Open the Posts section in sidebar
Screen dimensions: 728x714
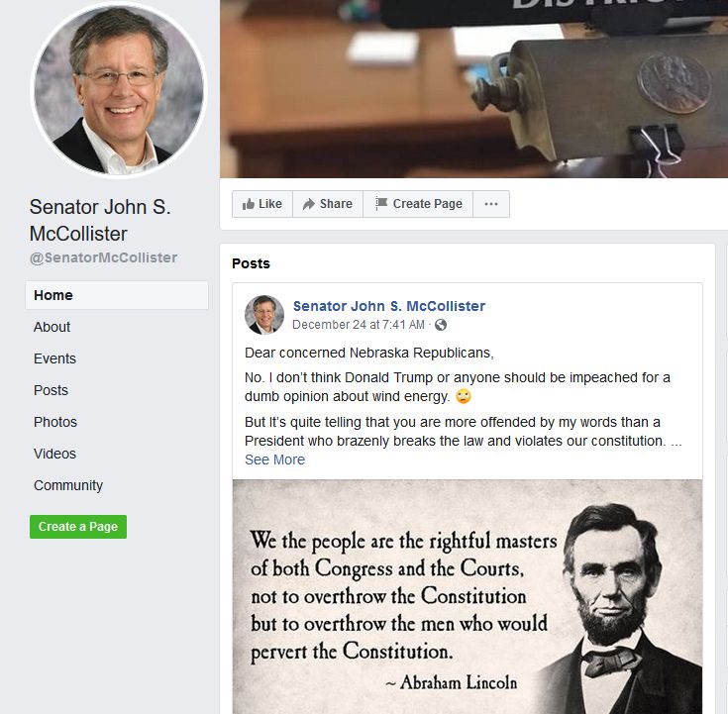pos(52,390)
